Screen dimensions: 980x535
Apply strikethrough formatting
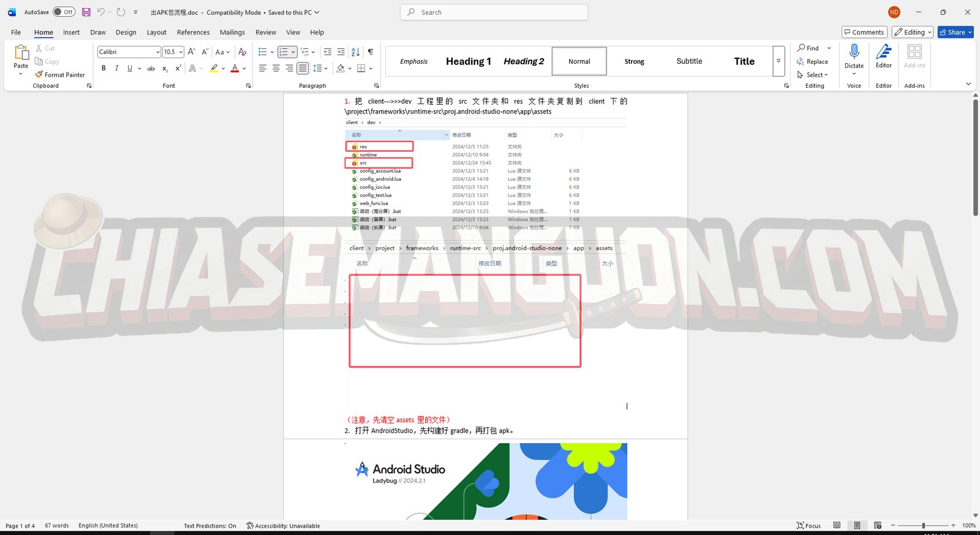(151, 69)
